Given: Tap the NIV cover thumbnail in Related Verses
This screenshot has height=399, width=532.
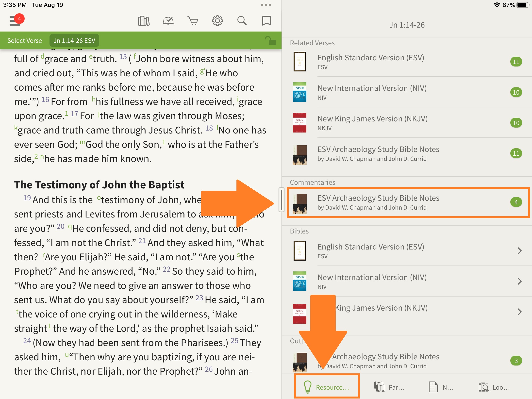Looking at the screenshot, I should coord(299,92).
